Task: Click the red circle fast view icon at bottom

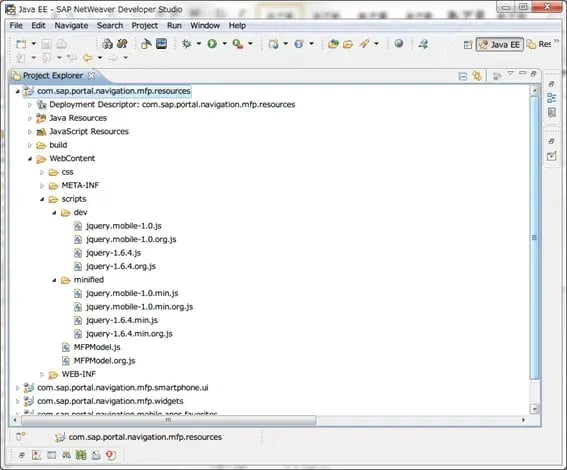Action: pyautogui.click(x=111, y=455)
